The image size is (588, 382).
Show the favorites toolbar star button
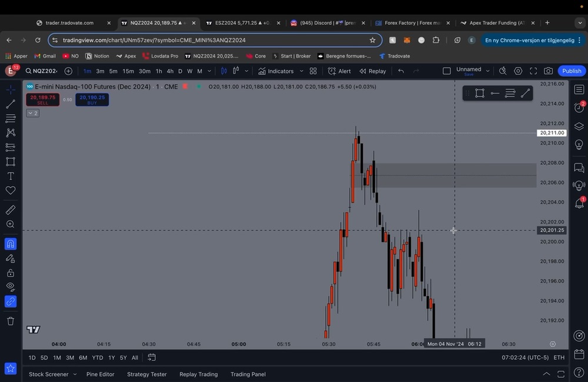tap(11, 368)
